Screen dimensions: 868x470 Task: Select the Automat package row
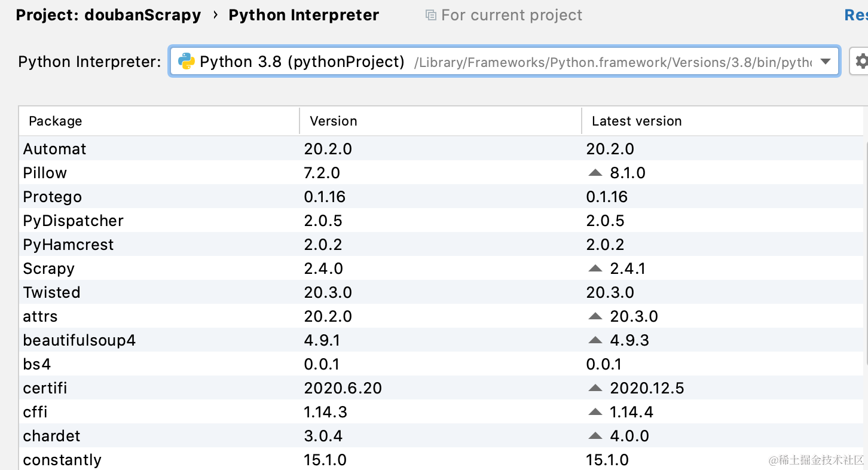(x=54, y=149)
